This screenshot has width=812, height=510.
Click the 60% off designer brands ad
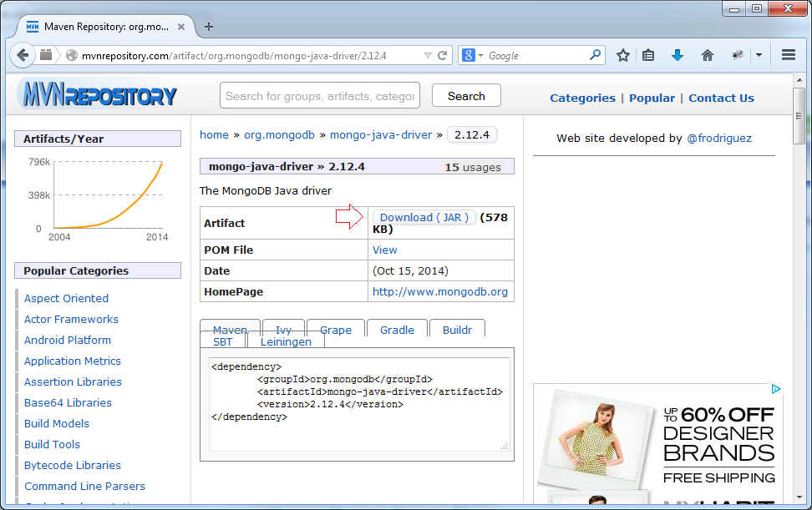pyautogui.click(x=657, y=444)
